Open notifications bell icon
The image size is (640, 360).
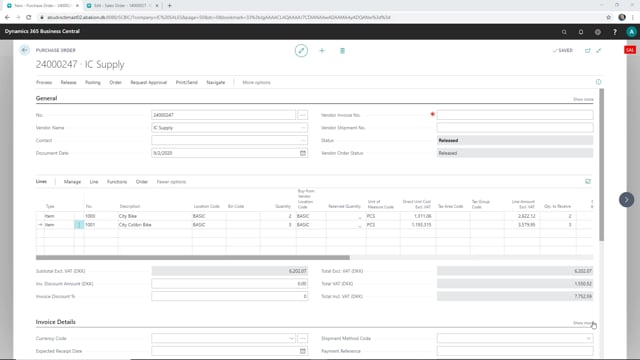pos(581,32)
